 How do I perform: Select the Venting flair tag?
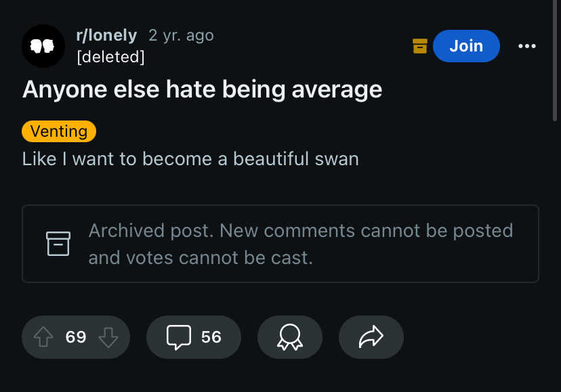pyautogui.click(x=59, y=131)
